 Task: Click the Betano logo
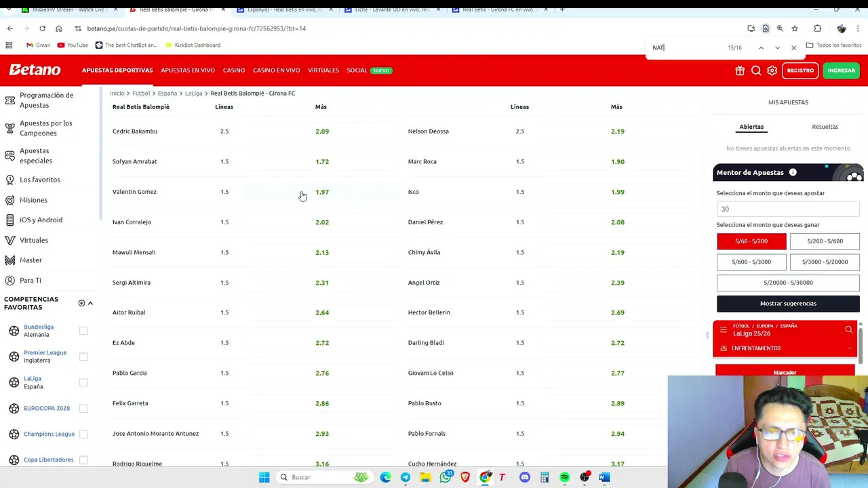point(35,70)
